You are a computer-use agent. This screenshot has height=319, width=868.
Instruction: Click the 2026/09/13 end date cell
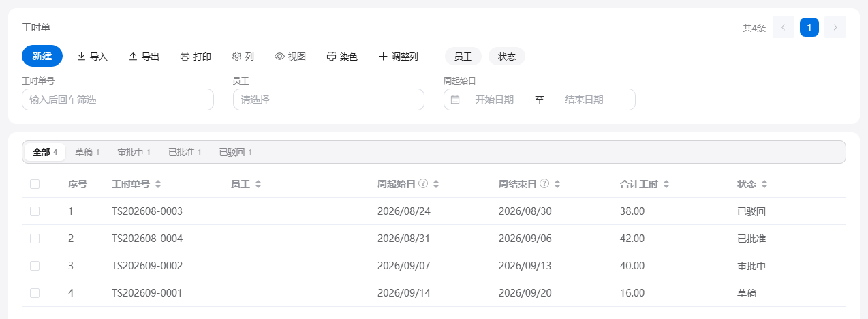point(525,266)
